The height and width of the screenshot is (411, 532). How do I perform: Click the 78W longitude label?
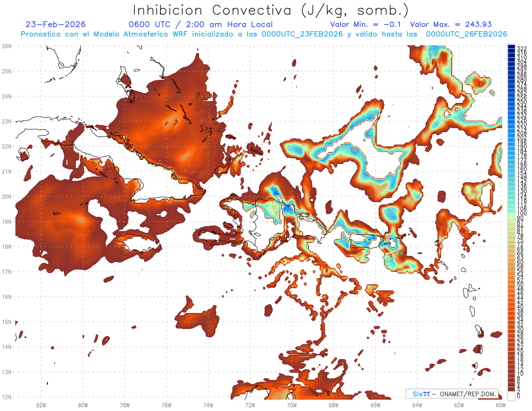point(125,405)
